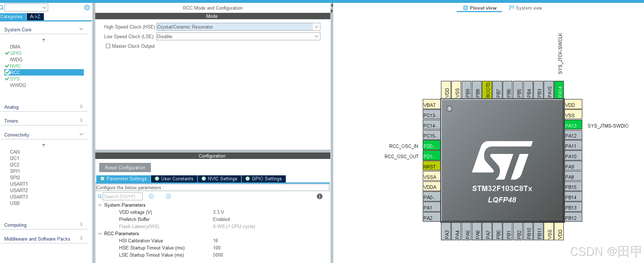This screenshot has height=263, width=644.
Task: Select SYS in System Core list
Action: [x=15, y=79]
